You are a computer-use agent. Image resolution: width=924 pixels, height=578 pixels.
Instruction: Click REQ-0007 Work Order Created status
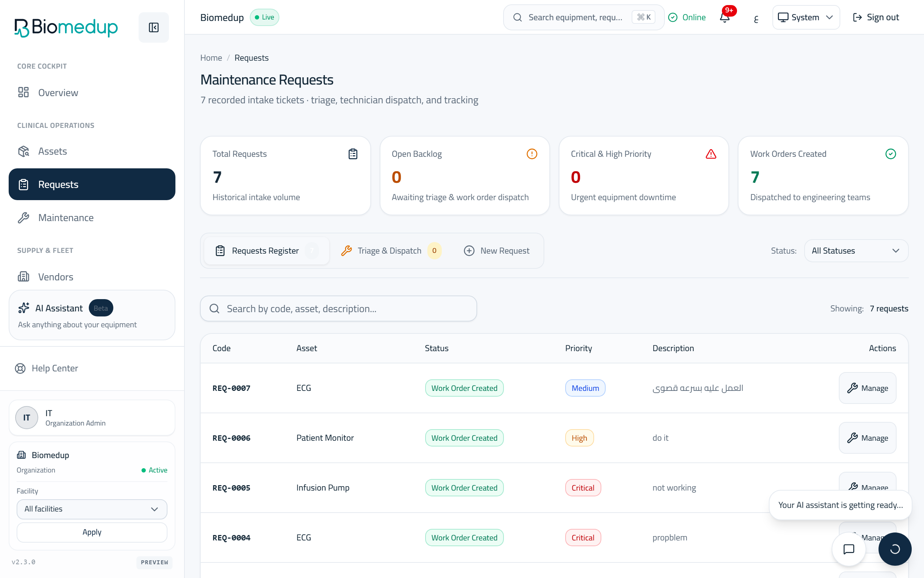tap(464, 388)
